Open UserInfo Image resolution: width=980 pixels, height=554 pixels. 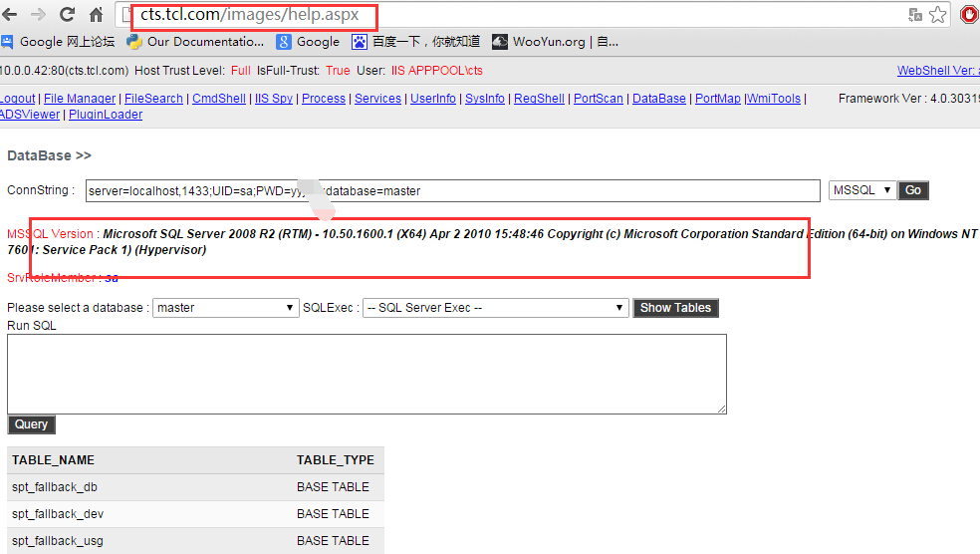tap(433, 99)
